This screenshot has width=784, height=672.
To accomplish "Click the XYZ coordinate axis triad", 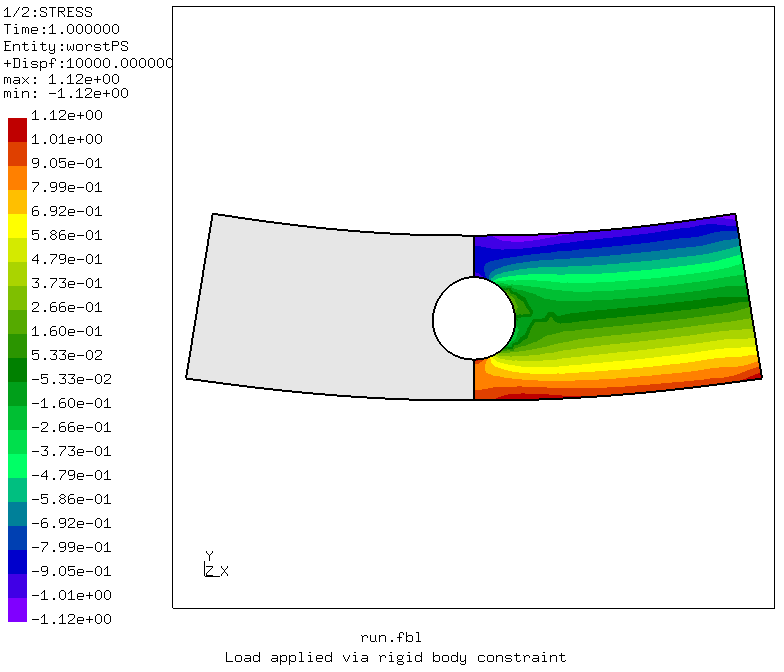I will click(216, 564).
